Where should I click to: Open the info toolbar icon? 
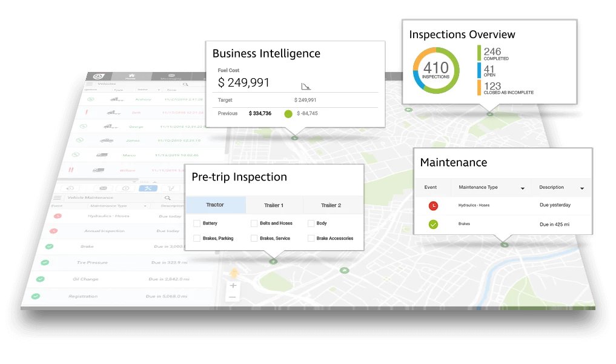[x=126, y=188]
